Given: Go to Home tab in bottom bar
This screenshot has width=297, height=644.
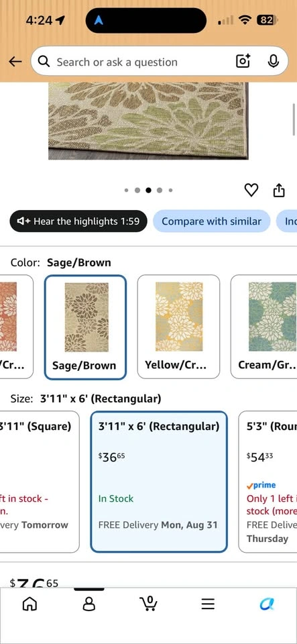Looking at the screenshot, I should coord(29,604).
